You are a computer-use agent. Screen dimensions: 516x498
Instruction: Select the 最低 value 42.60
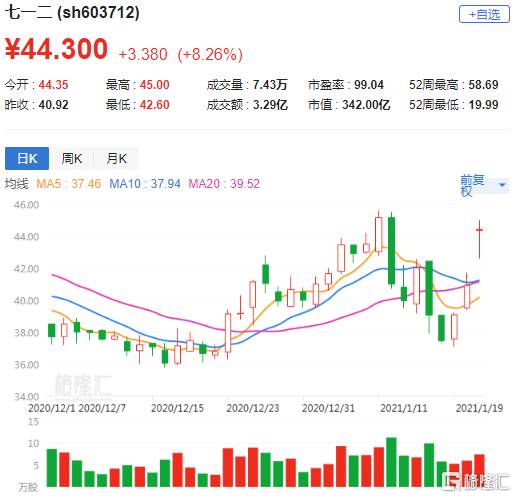tap(154, 105)
